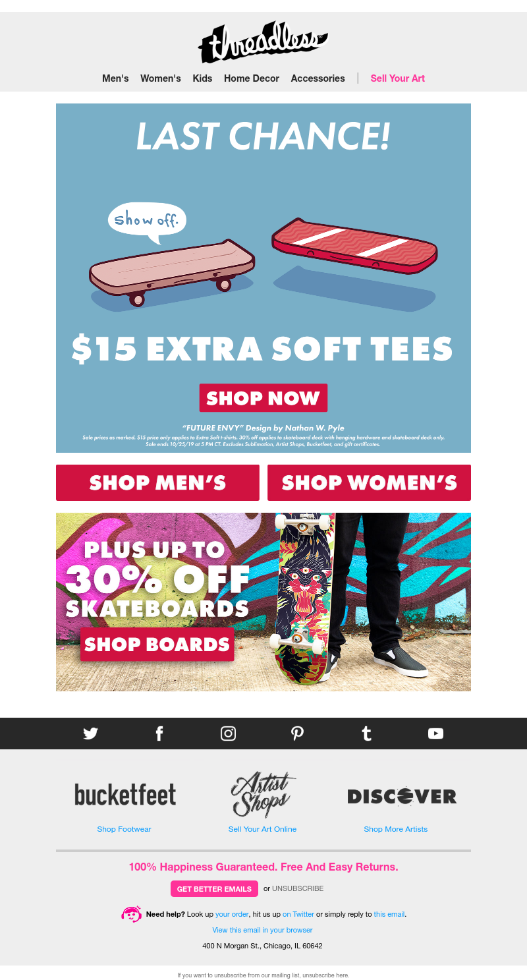The width and height of the screenshot is (527, 980).
Task: Follow View this email in your browser
Action: (x=262, y=930)
